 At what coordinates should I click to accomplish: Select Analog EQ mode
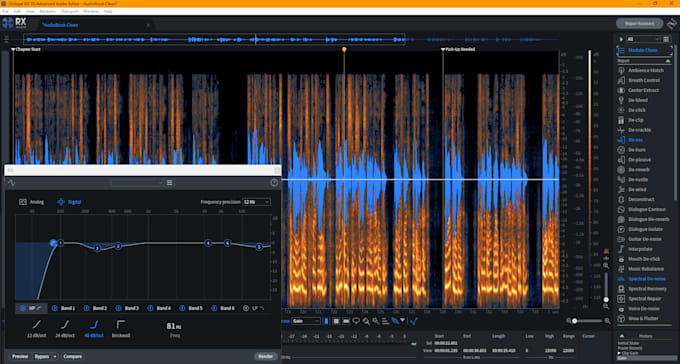point(31,202)
